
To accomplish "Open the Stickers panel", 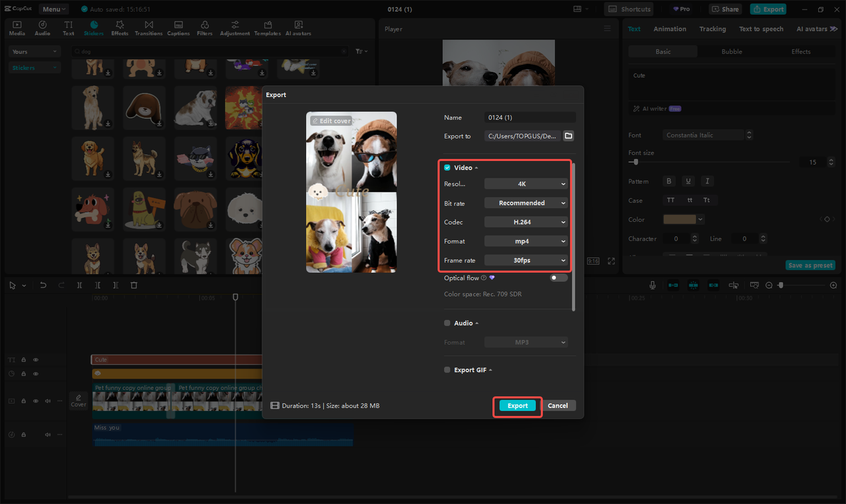I will [94, 27].
